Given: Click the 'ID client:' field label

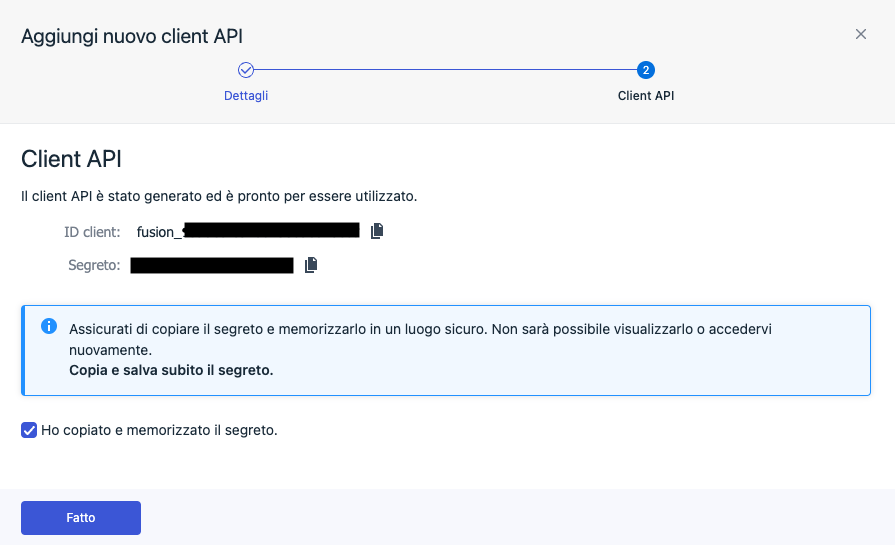Looking at the screenshot, I should [x=92, y=232].
